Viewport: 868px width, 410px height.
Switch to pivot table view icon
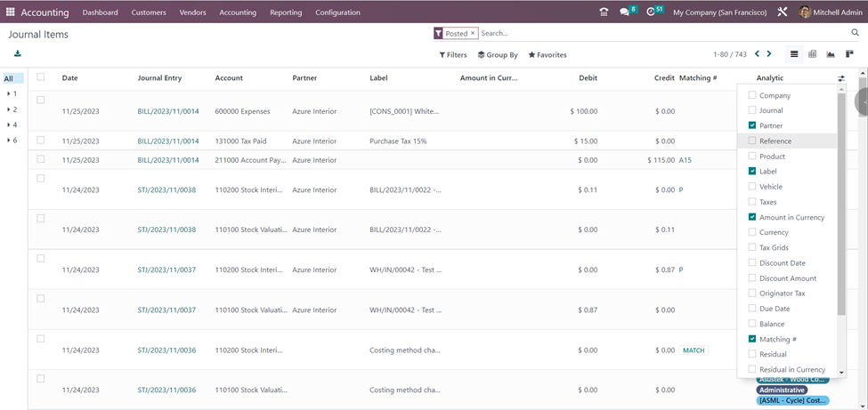(x=812, y=54)
